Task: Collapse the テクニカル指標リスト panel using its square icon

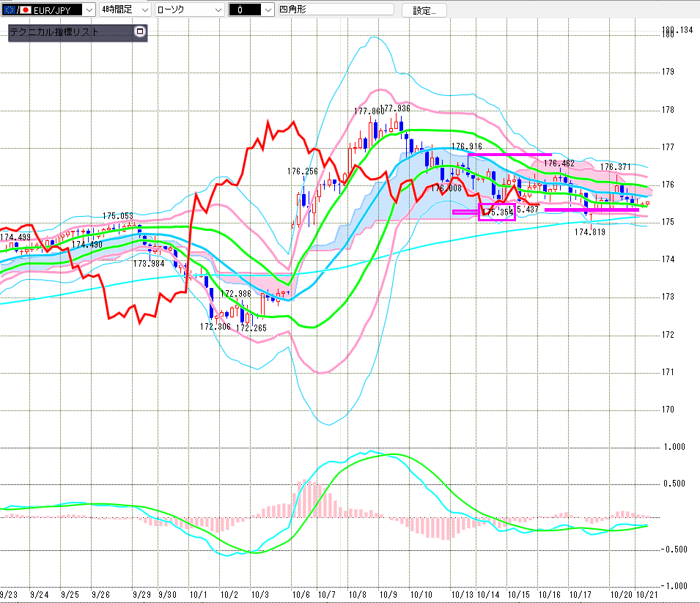Action: 140,32
